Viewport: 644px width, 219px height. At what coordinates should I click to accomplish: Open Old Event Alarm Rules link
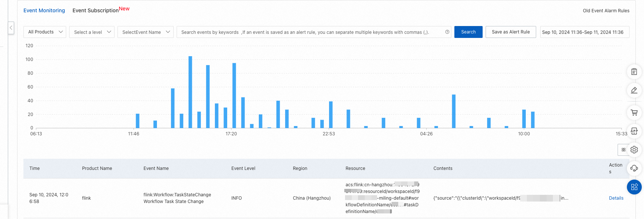(x=606, y=11)
